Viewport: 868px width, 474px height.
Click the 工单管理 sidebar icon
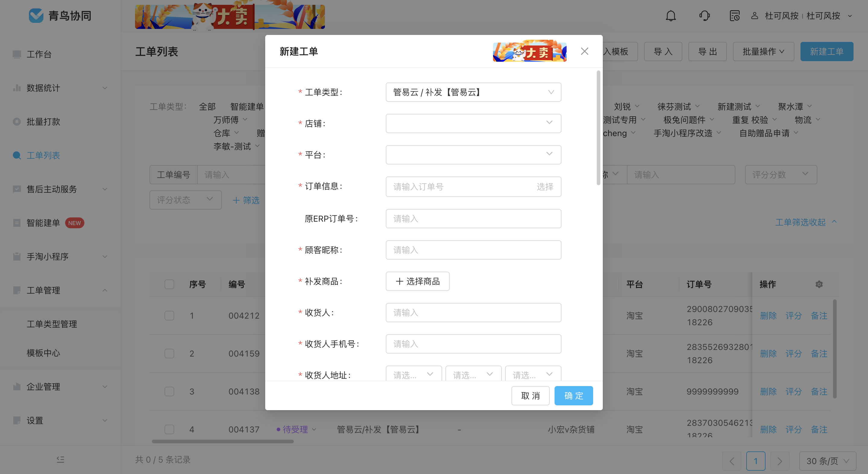pos(17,290)
